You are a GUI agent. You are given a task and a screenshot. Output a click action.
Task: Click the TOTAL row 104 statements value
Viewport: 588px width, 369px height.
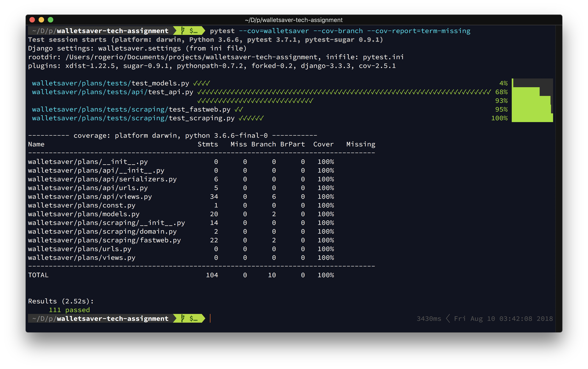point(212,275)
